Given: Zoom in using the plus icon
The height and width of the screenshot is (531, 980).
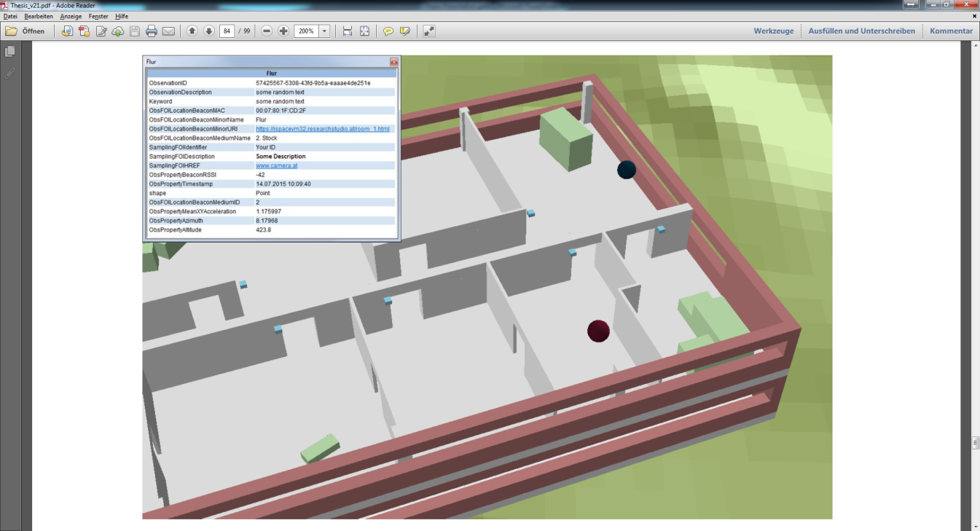Looking at the screenshot, I should click(x=284, y=31).
